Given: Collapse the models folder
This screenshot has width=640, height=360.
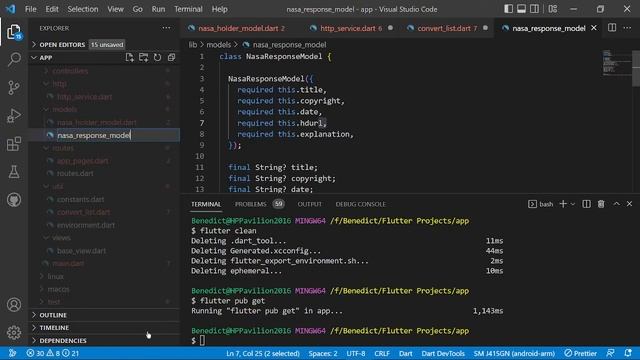Looking at the screenshot, I should (64, 109).
